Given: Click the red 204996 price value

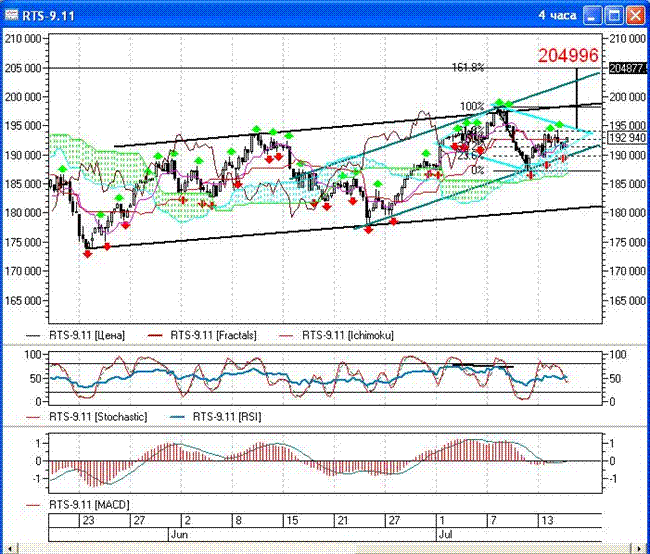Looking at the screenshot, I should [568, 56].
